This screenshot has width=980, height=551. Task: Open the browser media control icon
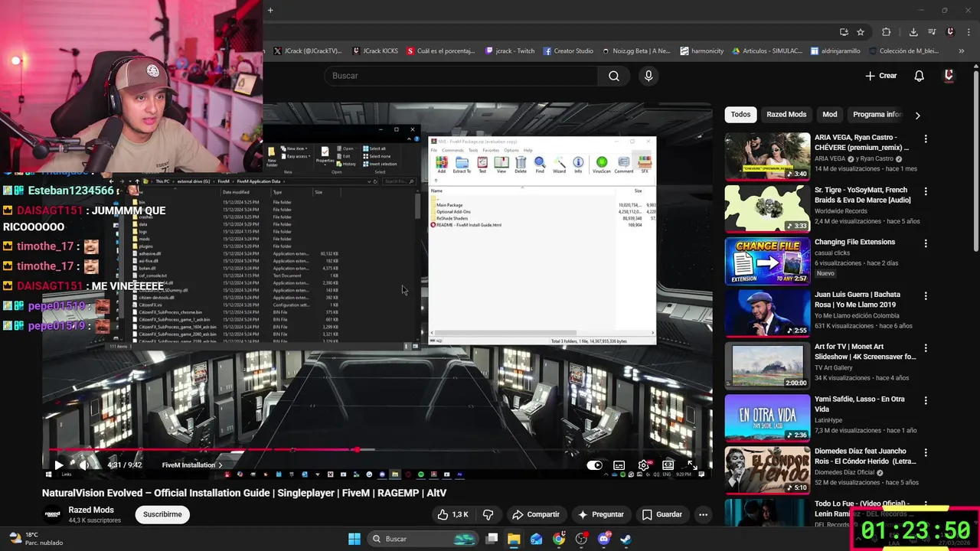coord(932,32)
